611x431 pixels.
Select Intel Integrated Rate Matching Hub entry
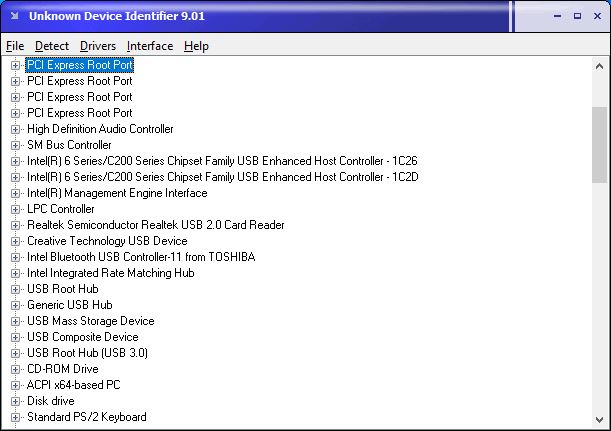(111, 273)
